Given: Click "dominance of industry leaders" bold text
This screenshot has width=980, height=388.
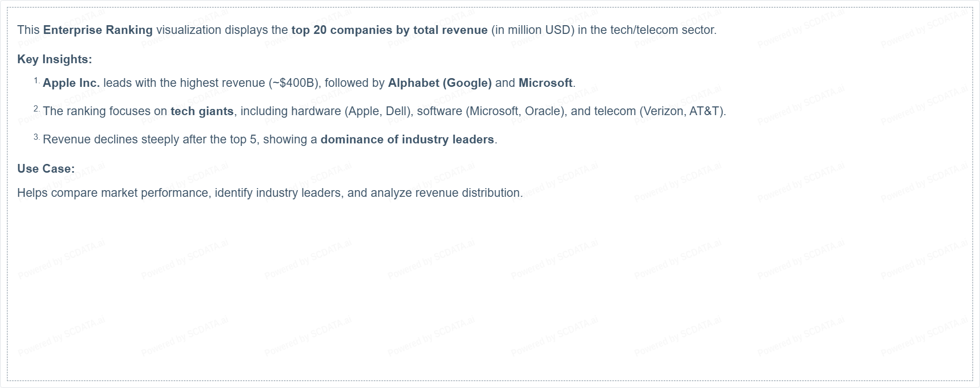Looking at the screenshot, I should click(407, 139).
